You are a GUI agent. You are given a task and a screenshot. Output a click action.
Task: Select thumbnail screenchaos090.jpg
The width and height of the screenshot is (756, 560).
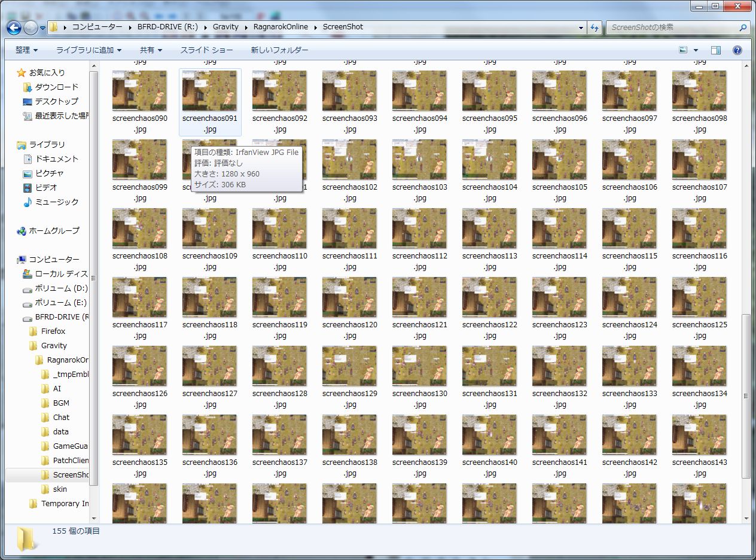point(139,91)
